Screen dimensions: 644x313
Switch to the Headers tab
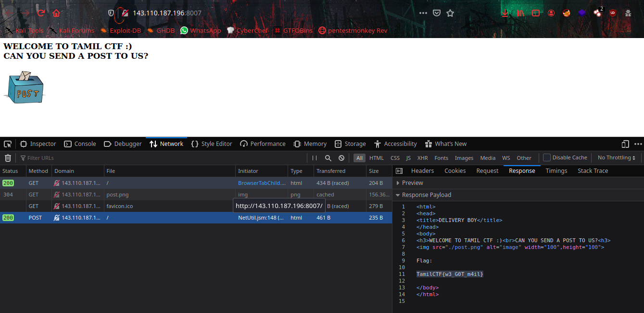[x=422, y=171]
